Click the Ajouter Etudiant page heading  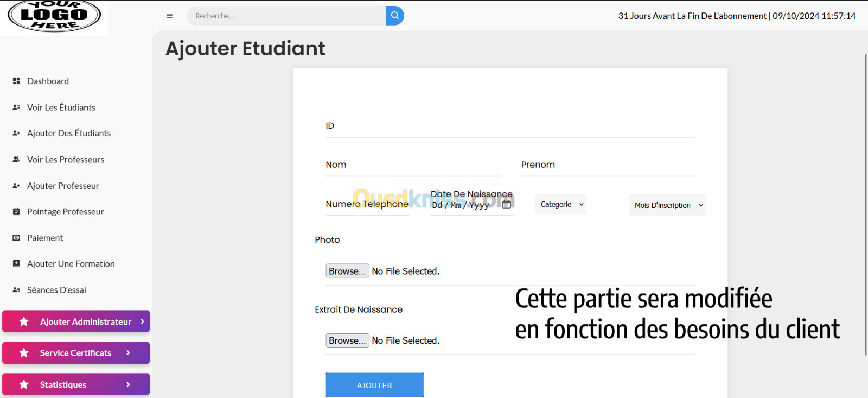[245, 48]
